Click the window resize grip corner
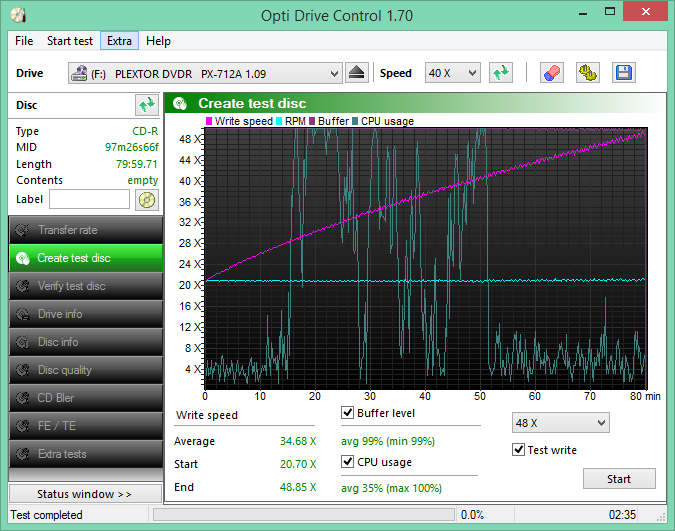The height and width of the screenshot is (531, 675). coord(661,517)
